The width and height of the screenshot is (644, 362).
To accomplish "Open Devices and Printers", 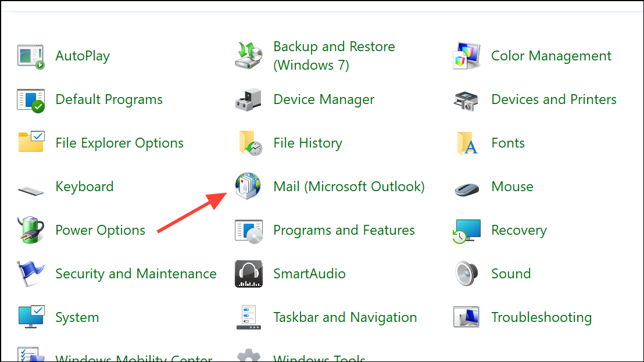I will point(553,99).
